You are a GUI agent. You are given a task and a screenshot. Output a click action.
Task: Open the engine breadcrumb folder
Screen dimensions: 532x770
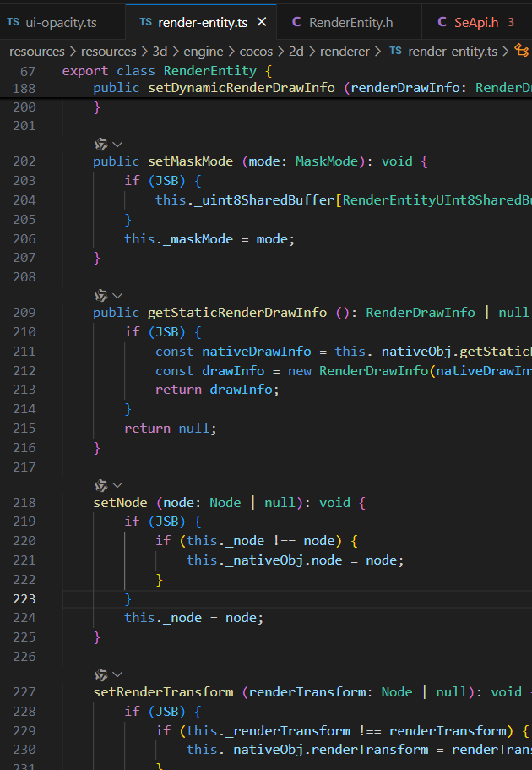[204, 52]
